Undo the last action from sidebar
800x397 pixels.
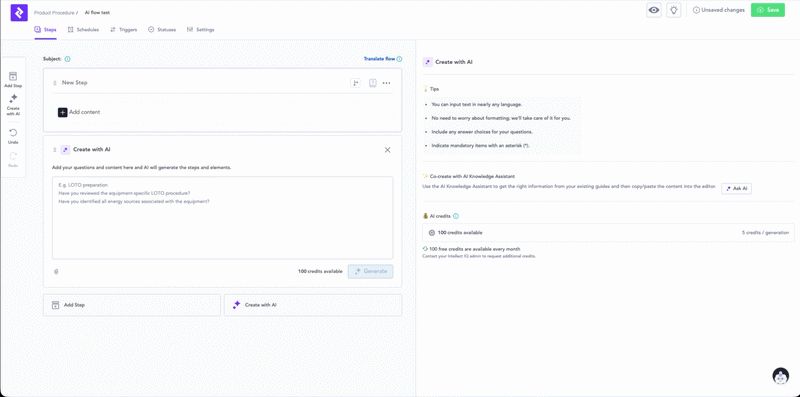point(13,136)
